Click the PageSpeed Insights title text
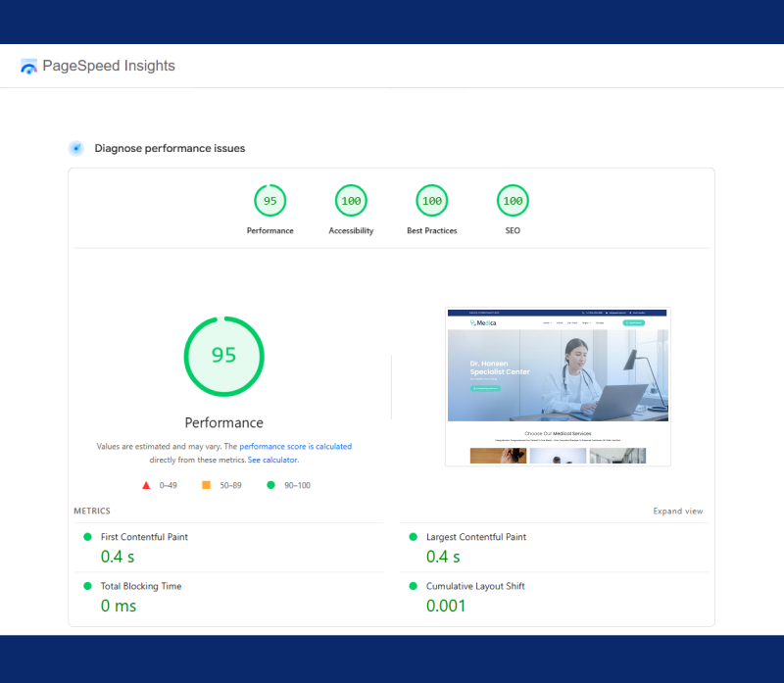The height and width of the screenshot is (683, 784). (x=109, y=67)
